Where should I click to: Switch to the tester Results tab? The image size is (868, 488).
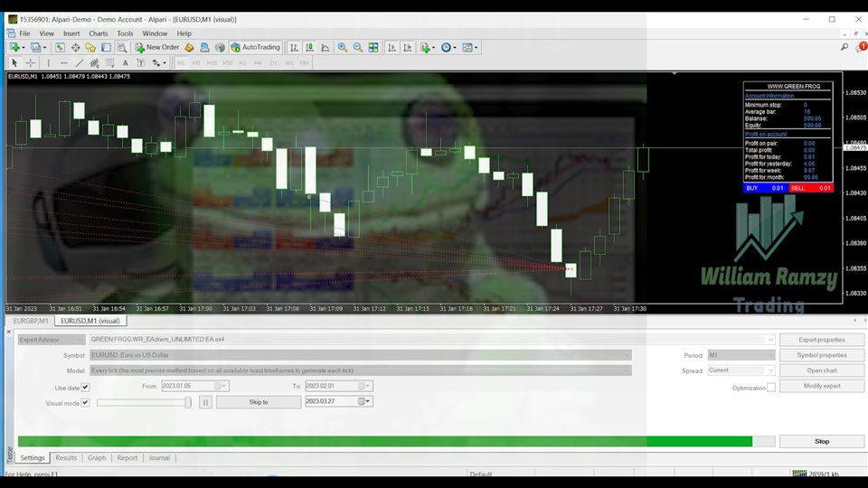[x=66, y=458]
